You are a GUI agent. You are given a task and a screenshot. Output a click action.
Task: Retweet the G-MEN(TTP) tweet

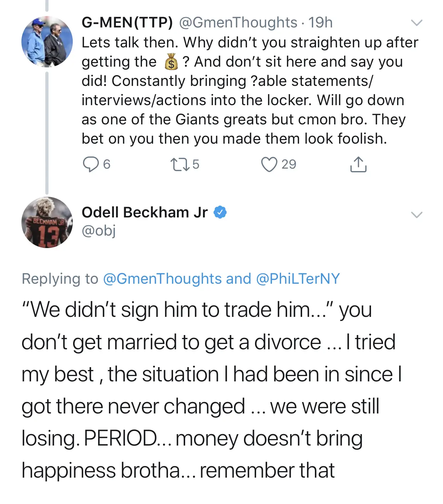[x=179, y=164]
